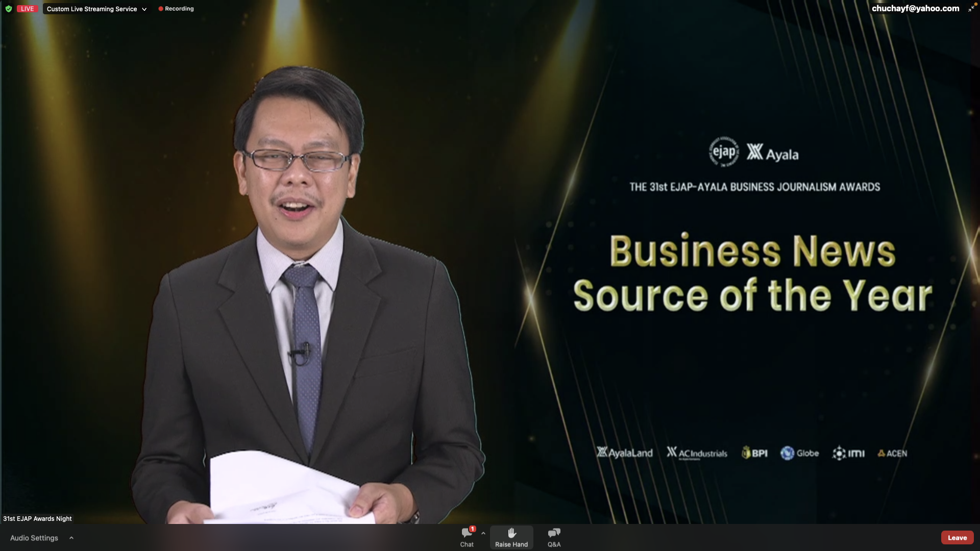Open Audio Settings
The image size is (980, 551).
click(34, 538)
